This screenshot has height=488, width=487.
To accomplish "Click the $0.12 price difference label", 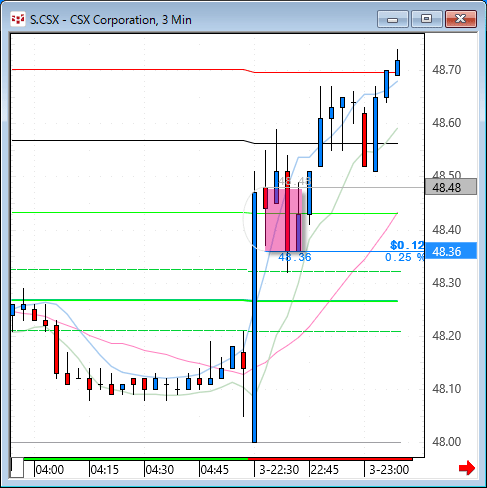I will click(407, 245).
